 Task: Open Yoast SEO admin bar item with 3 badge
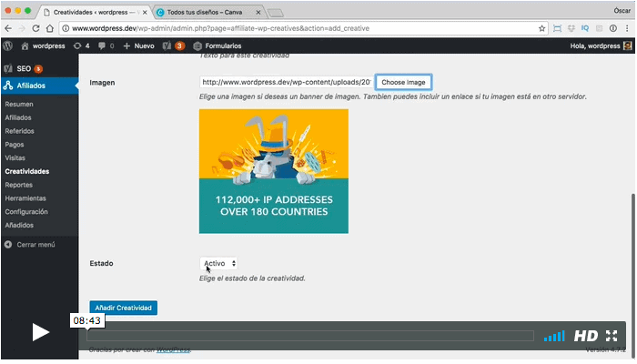click(174, 45)
